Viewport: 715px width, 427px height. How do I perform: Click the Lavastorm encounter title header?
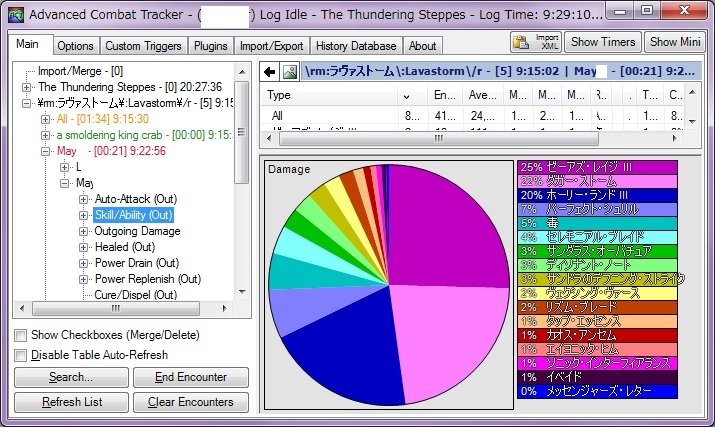click(500, 72)
